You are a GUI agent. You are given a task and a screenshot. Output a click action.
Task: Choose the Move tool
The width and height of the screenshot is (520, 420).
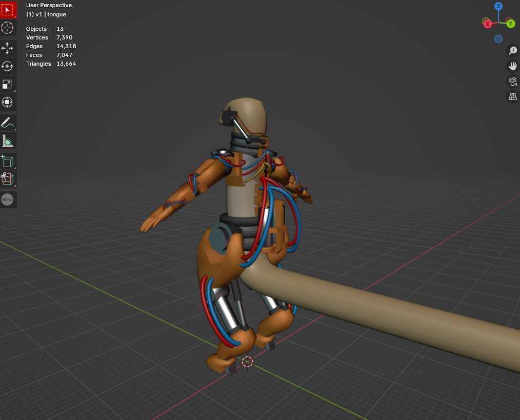pyautogui.click(x=7, y=48)
